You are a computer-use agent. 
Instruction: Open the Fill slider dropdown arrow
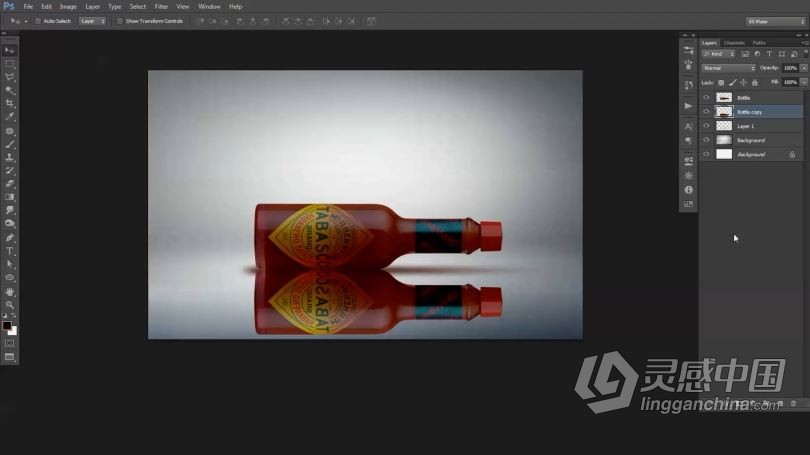coord(804,82)
